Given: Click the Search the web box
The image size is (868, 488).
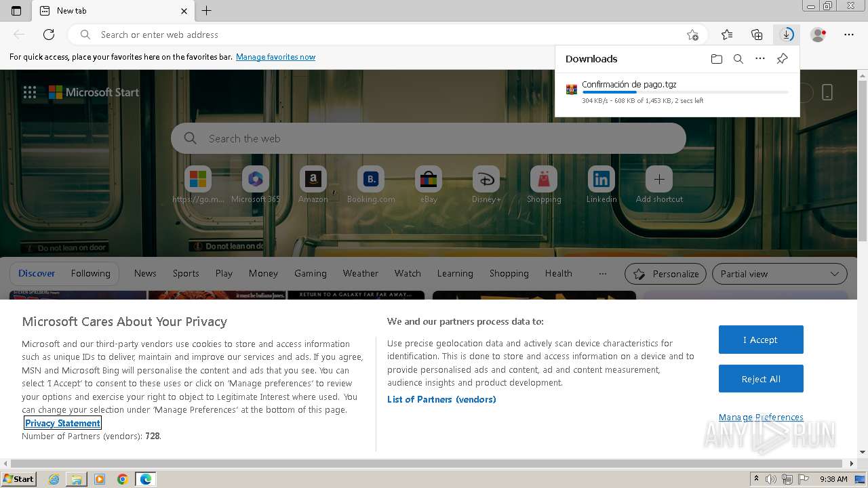Looking at the screenshot, I should click(429, 138).
